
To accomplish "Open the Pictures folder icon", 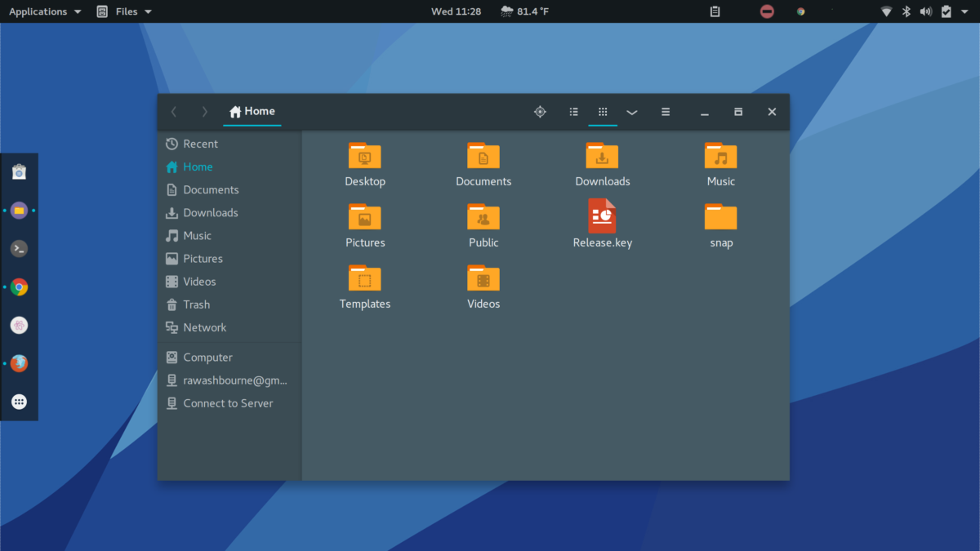I will [x=365, y=217].
